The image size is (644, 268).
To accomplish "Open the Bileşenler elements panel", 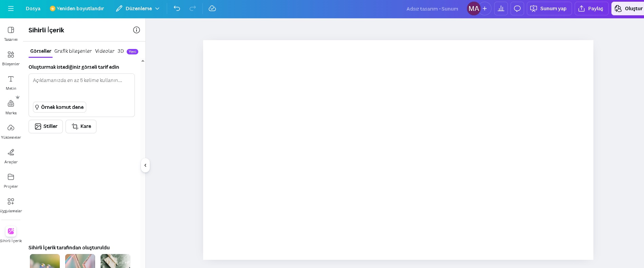I will coord(11,58).
